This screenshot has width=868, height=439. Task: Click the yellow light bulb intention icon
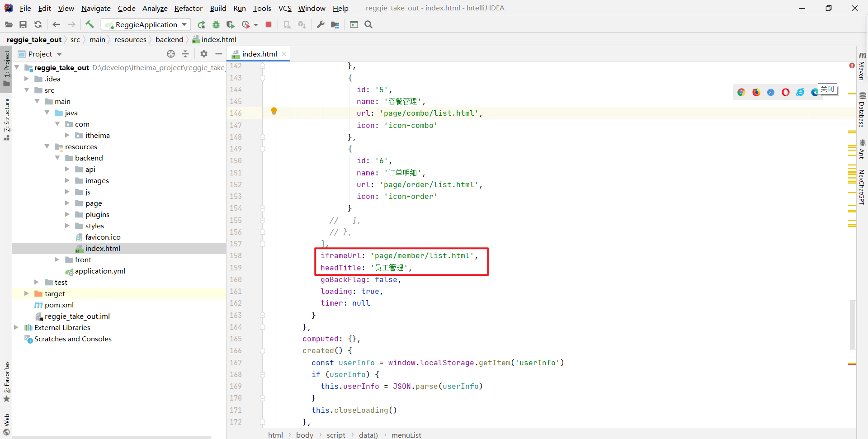point(274,111)
